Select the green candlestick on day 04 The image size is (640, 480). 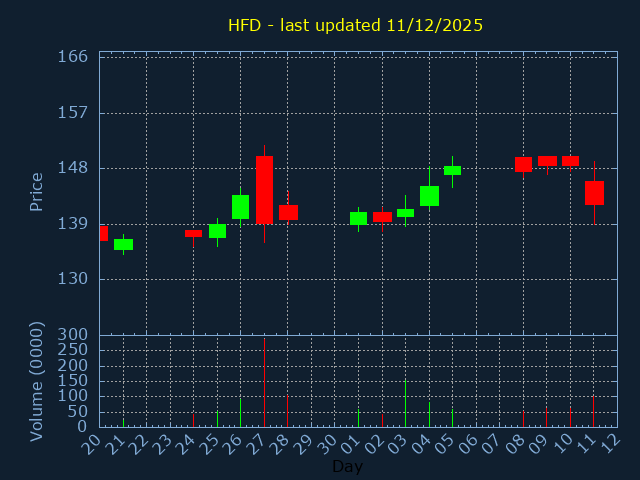pyautogui.click(x=429, y=196)
